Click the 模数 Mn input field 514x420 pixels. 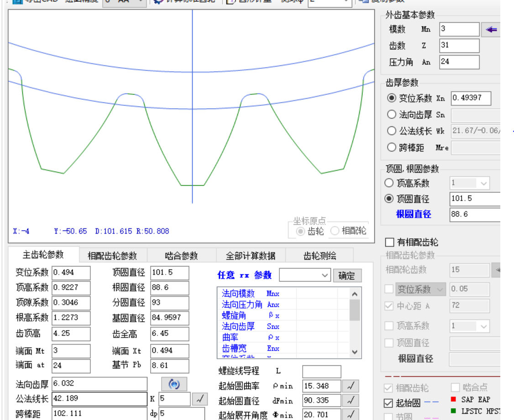(x=459, y=29)
